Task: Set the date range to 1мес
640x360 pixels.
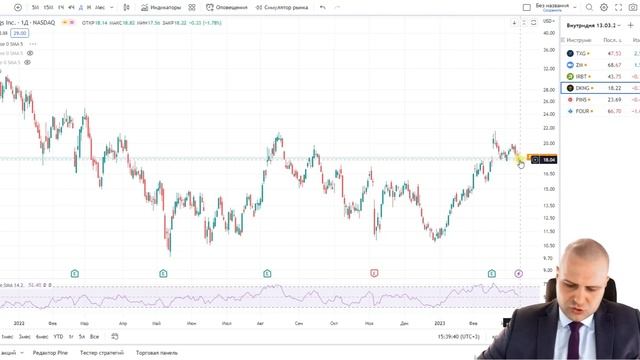Action: coord(7,337)
